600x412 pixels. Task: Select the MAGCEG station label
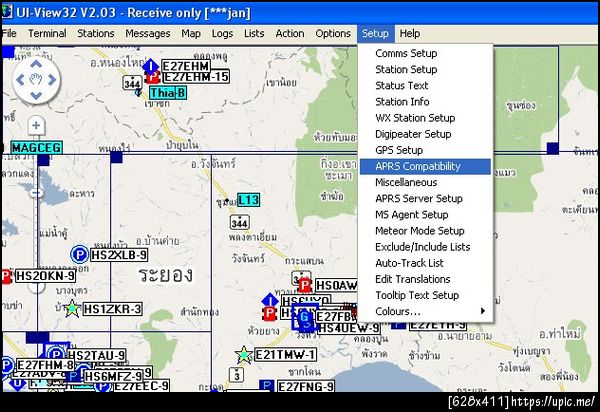37,148
